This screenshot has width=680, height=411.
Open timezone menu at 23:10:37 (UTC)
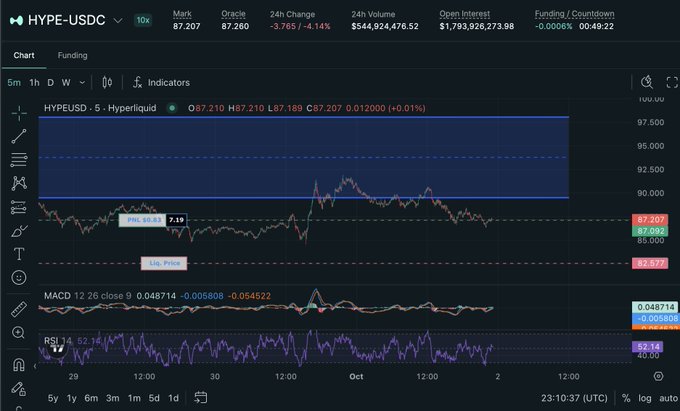pyautogui.click(x=574, y=398)
